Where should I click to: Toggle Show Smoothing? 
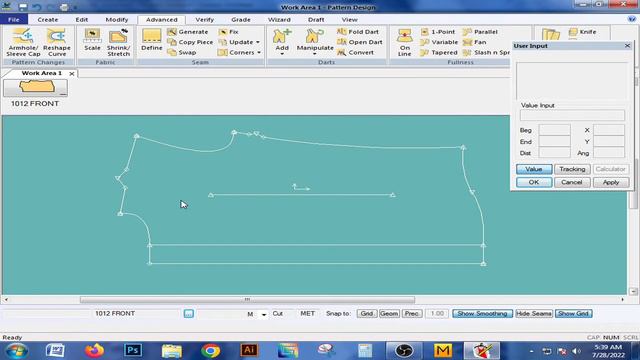482,313
